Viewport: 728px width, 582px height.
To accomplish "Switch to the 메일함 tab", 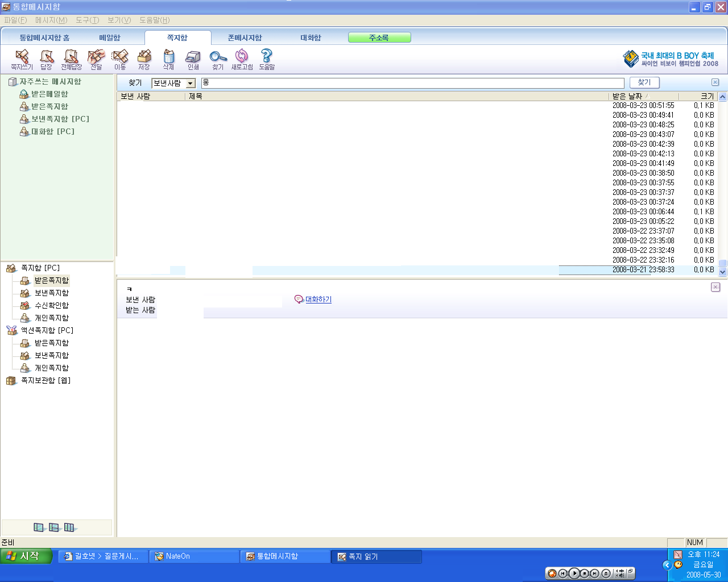I will pyautogui.click(x=110, y=38).
